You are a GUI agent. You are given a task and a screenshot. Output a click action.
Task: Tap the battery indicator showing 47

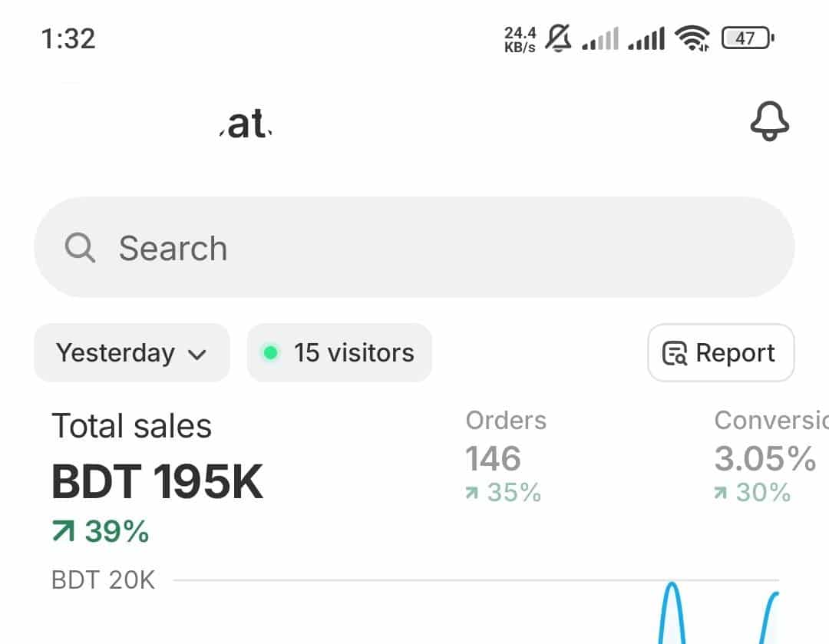tap(748, 38)
